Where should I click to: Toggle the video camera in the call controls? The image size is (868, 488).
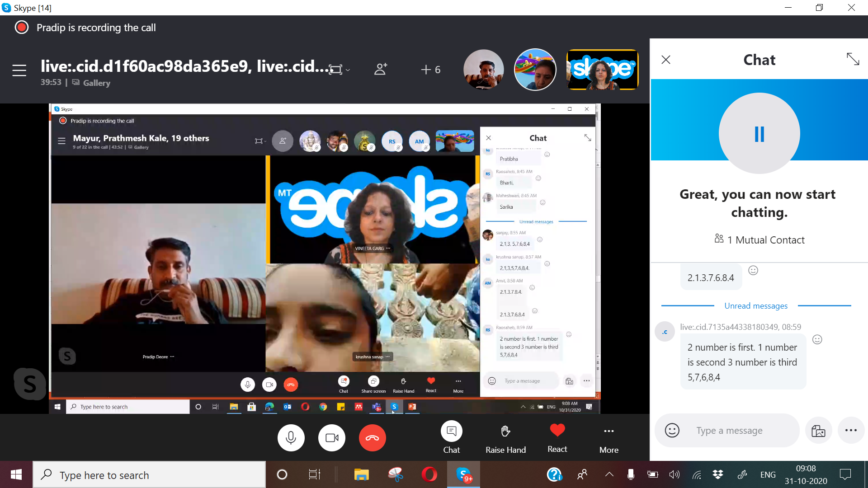pos(332,438)
